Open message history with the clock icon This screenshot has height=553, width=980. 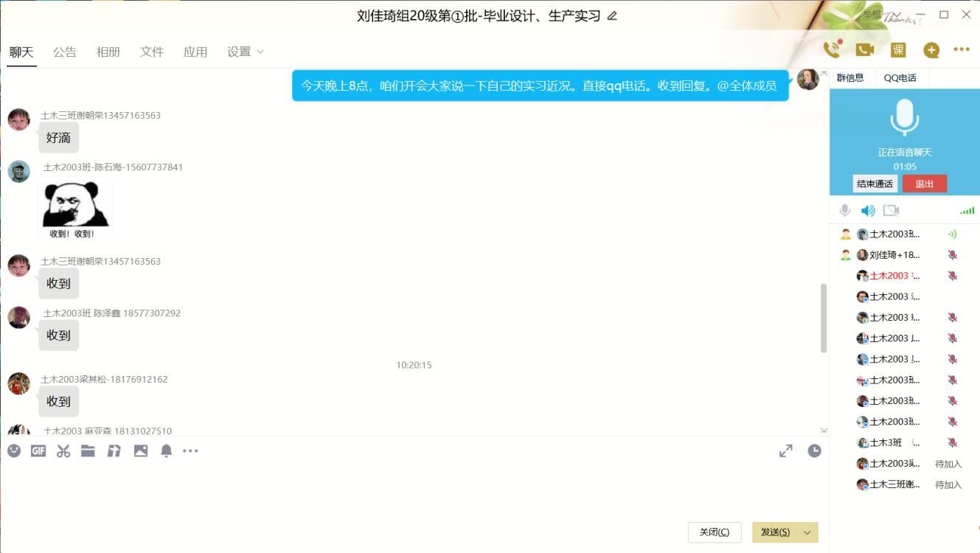pyautogui.click(x=814, y=451)
